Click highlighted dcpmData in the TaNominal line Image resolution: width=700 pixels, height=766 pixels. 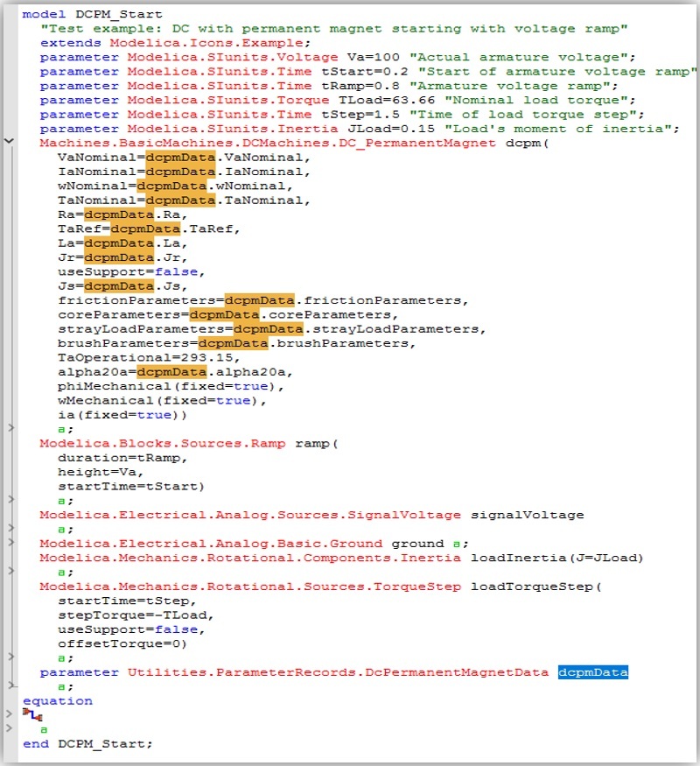click(x=180, y=200)
